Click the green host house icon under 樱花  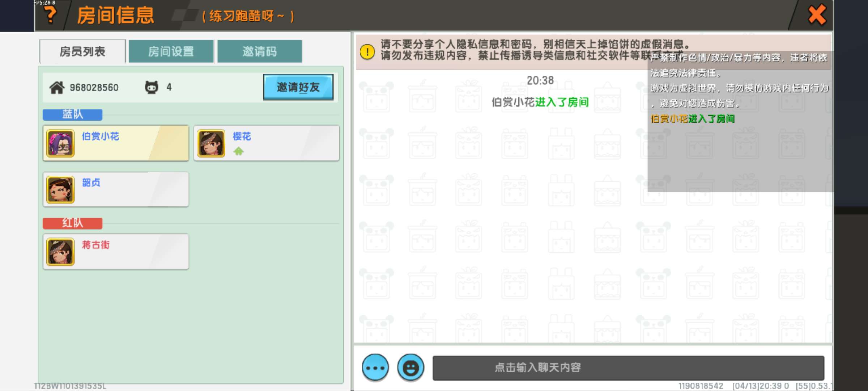(238, 151)
